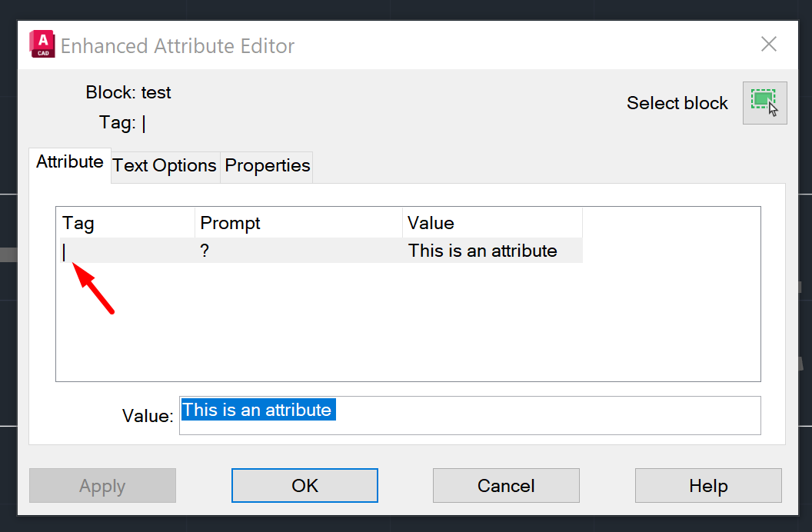Click the "Select block" text label
The image size is (812, 532).
pyautogui.click(x=677, y=103)
